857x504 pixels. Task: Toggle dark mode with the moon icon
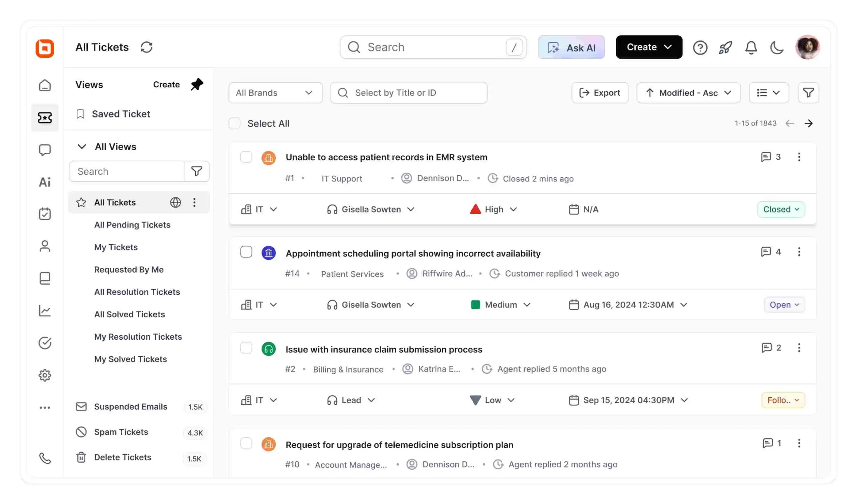tap(776, 48)
